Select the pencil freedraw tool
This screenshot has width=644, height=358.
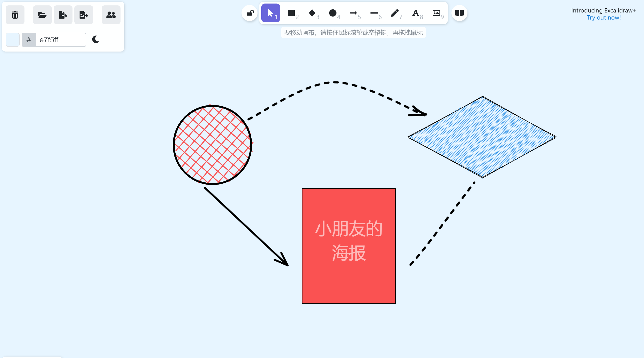pos(395,13)
